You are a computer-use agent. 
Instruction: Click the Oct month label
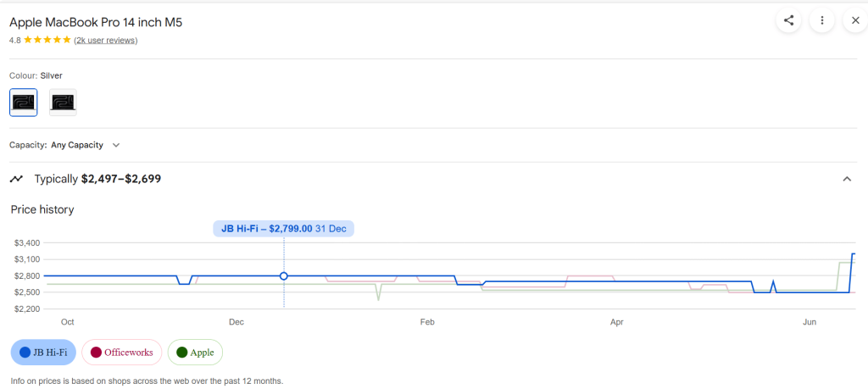click(67, 321)
